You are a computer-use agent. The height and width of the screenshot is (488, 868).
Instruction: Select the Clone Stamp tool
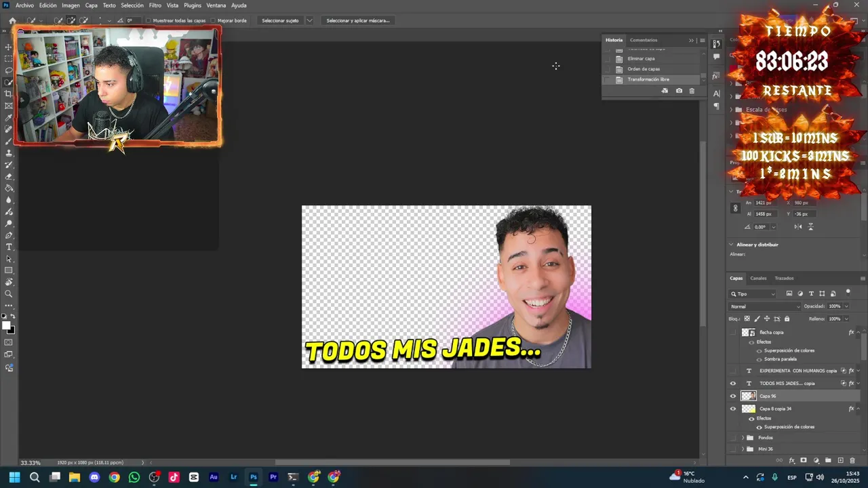[x=9, y=153]
